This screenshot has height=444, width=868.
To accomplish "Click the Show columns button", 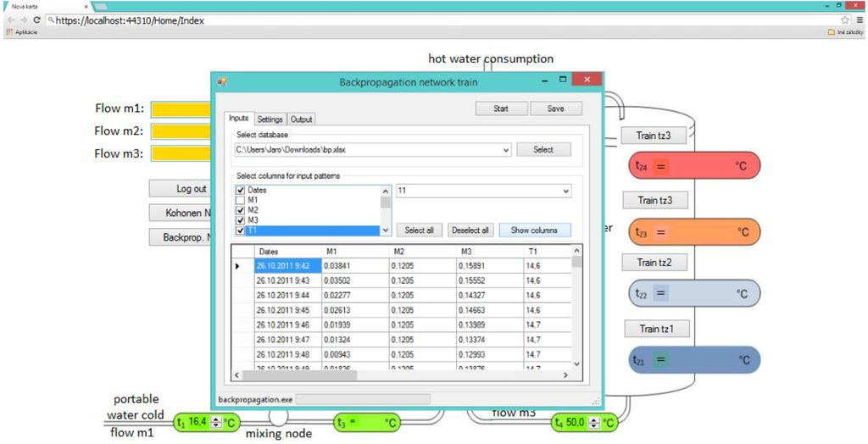I will pos(534,230).
